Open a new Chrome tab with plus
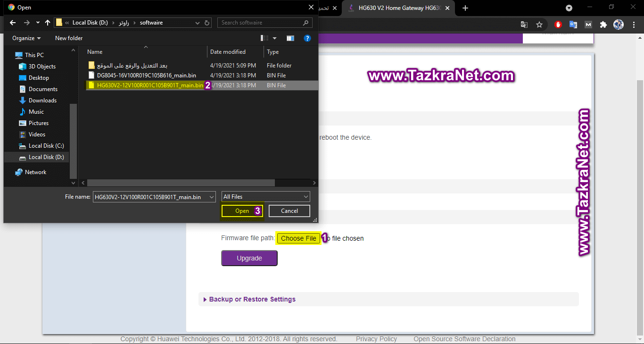The height and width of the screenshot is (344, 644). point(465,8)
